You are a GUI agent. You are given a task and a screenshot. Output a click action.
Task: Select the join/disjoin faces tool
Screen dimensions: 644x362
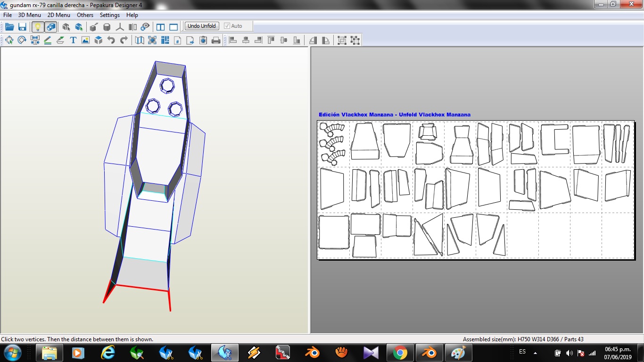click(35, 40)
